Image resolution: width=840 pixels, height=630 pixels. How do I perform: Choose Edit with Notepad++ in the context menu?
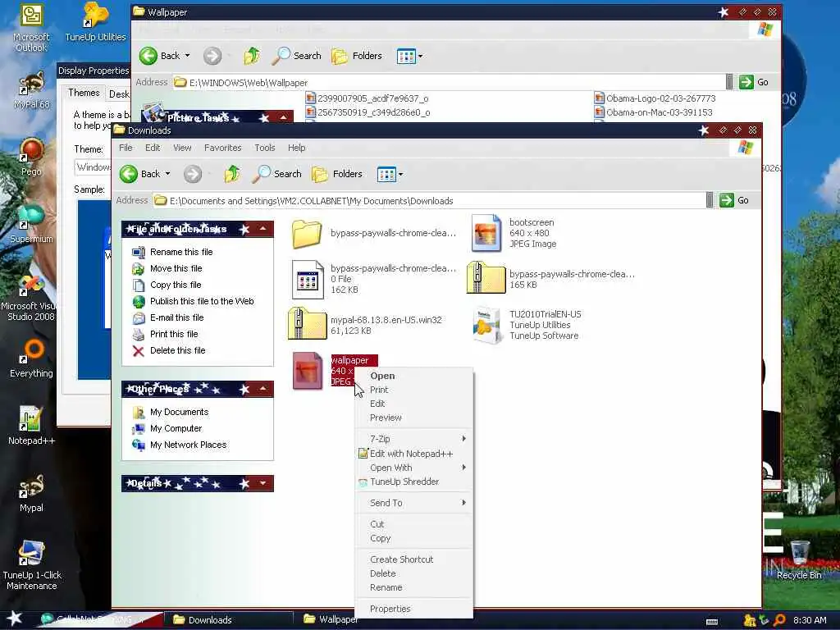413,454
